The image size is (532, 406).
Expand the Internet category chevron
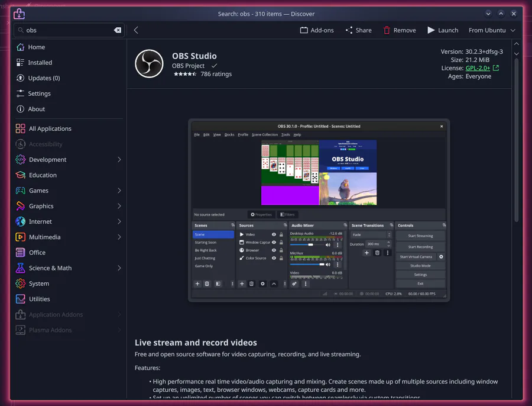click(x=119, y=221)
